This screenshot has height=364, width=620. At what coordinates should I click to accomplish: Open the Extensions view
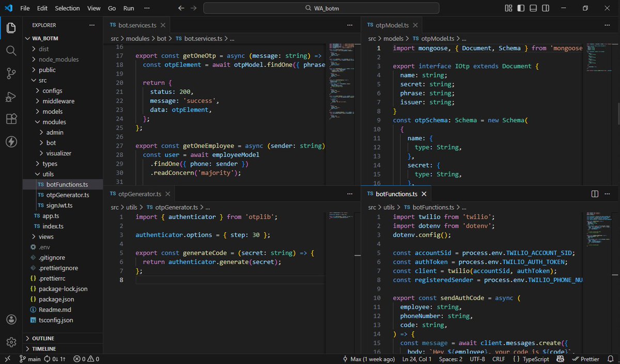(11, 119)
